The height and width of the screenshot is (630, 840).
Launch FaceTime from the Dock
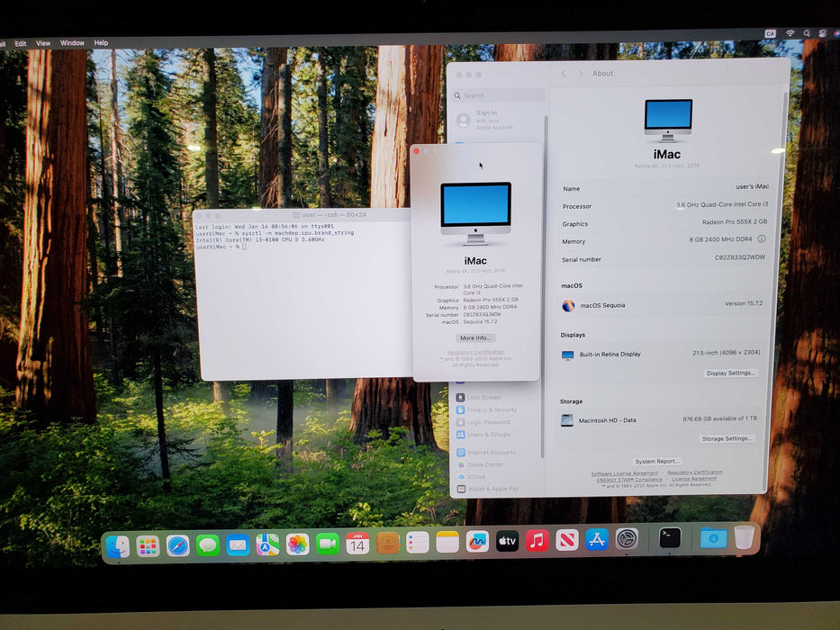coord(328,544)
